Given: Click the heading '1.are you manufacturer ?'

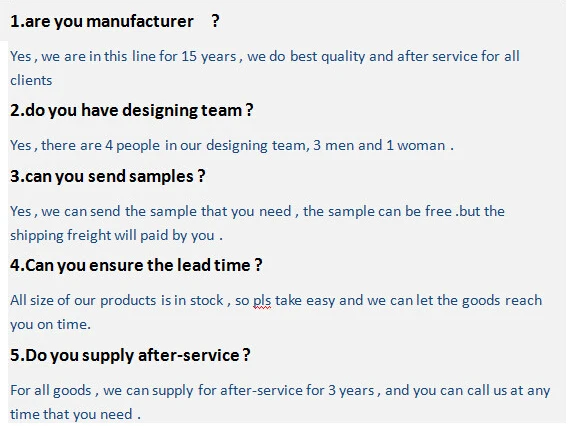Looking at the screenshot, I should [x=114, y=21].
